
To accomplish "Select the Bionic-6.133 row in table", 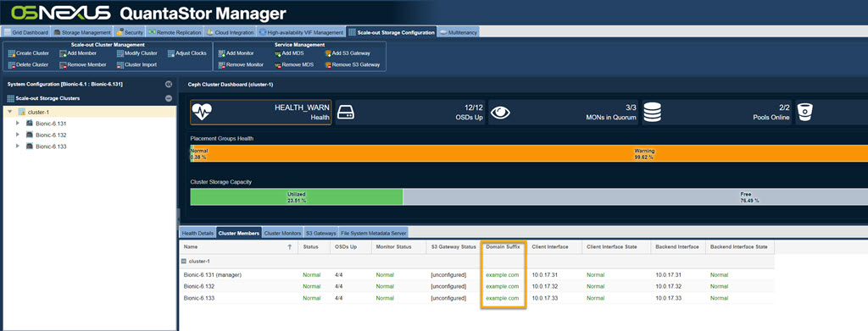I will 476,298.
